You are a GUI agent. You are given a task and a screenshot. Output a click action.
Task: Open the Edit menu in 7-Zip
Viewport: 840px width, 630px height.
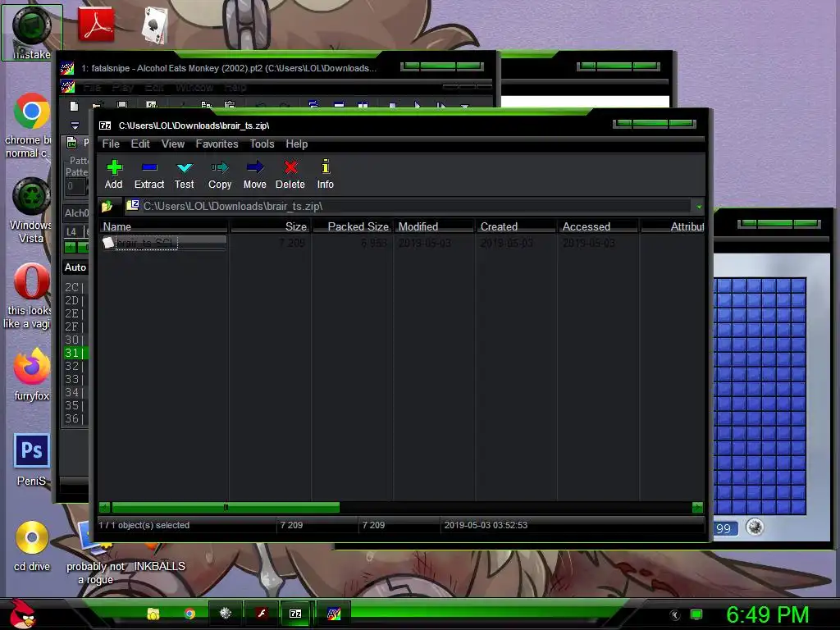coord(140,144)
